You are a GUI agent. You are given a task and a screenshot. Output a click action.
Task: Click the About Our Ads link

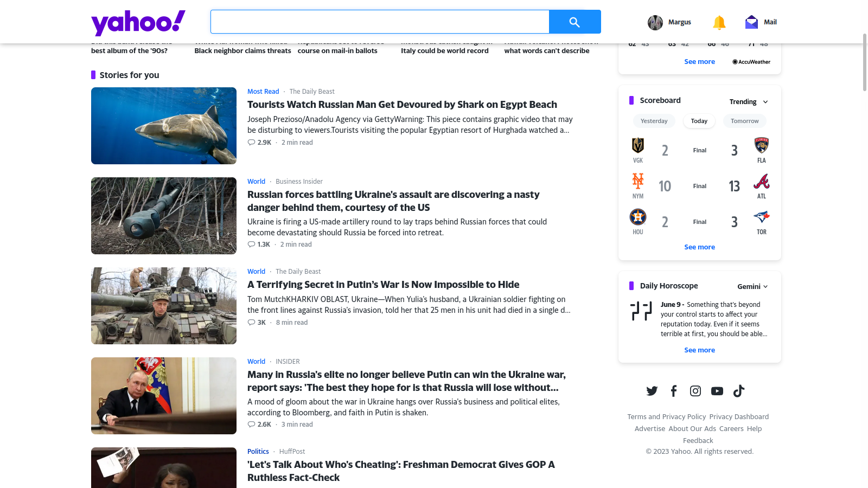pyautogui.click(x=692, y=429)
